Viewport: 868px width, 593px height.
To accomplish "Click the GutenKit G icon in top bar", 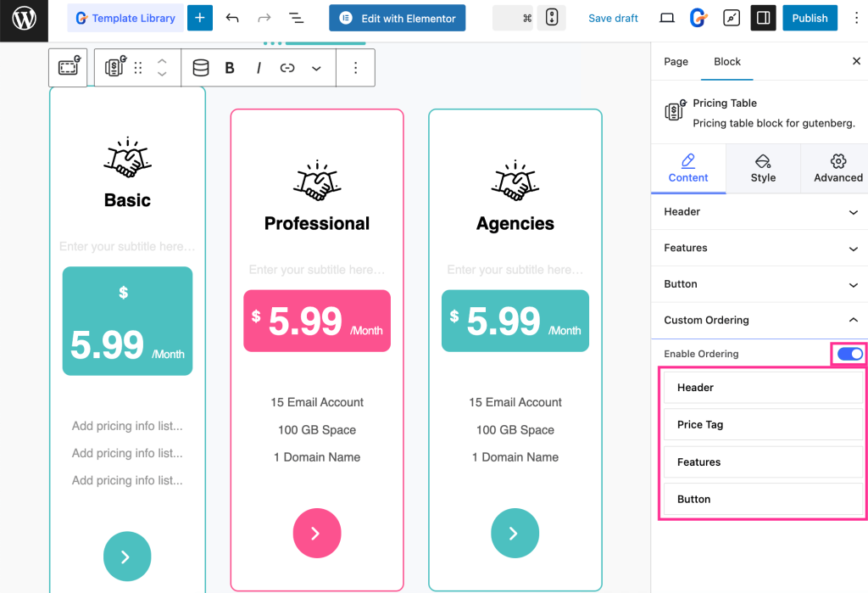I will 698,19.
